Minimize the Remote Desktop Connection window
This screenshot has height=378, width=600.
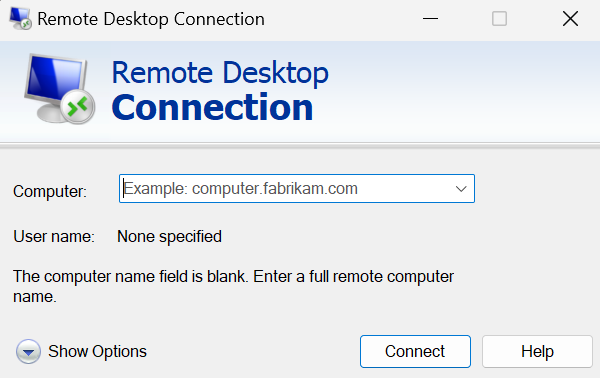(430, 18)
